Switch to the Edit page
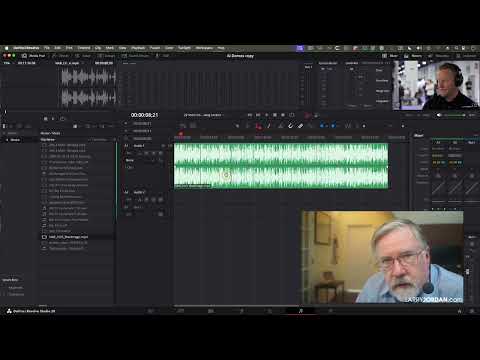Screen dimensions: 480x360 click(211, 311)
